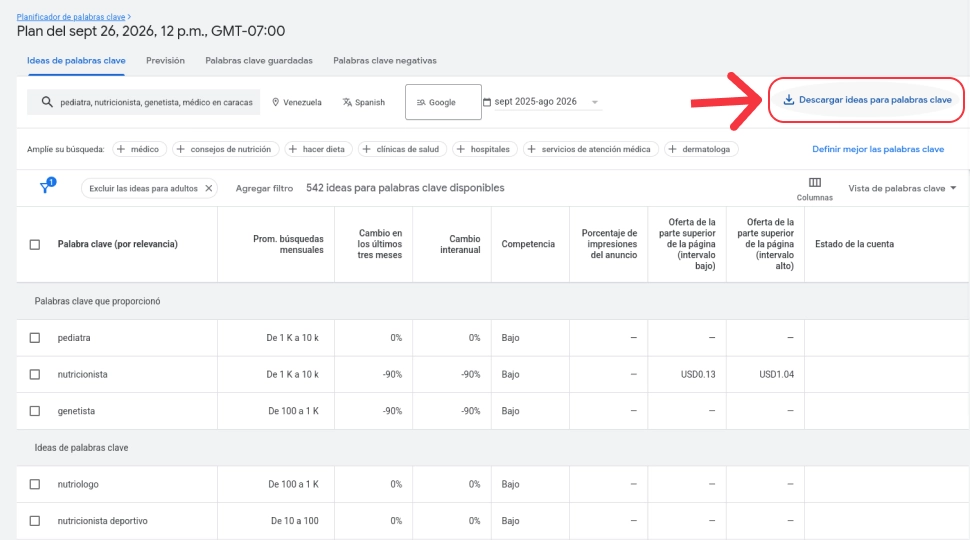Click the USD1.04 high bid value
The image size is (970, 540).
click(x=776, y=374)
